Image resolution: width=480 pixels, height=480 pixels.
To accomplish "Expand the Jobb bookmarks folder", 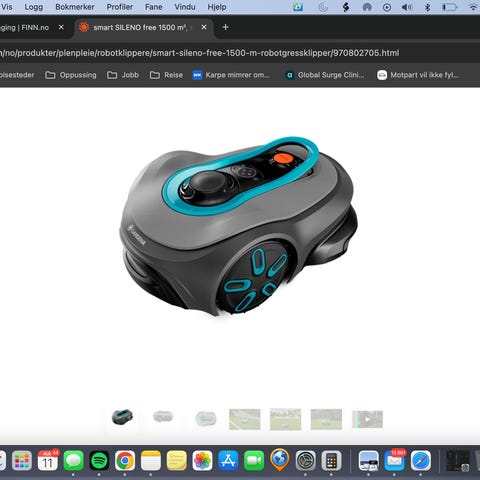I will (x=123, y=75).
